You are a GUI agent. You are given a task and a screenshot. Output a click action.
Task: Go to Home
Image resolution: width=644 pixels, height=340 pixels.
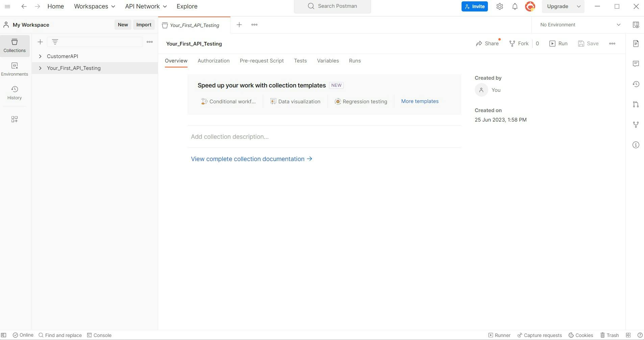tap(56, 6)
